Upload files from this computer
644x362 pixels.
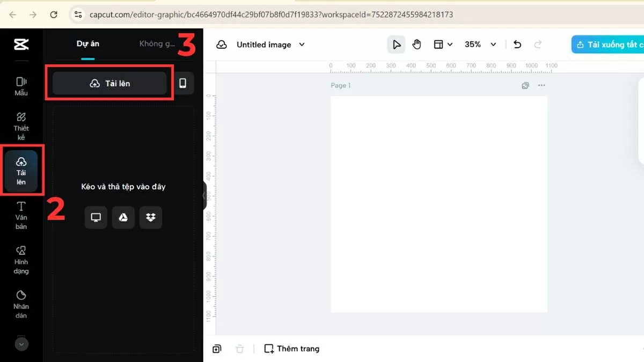[96, 217]
